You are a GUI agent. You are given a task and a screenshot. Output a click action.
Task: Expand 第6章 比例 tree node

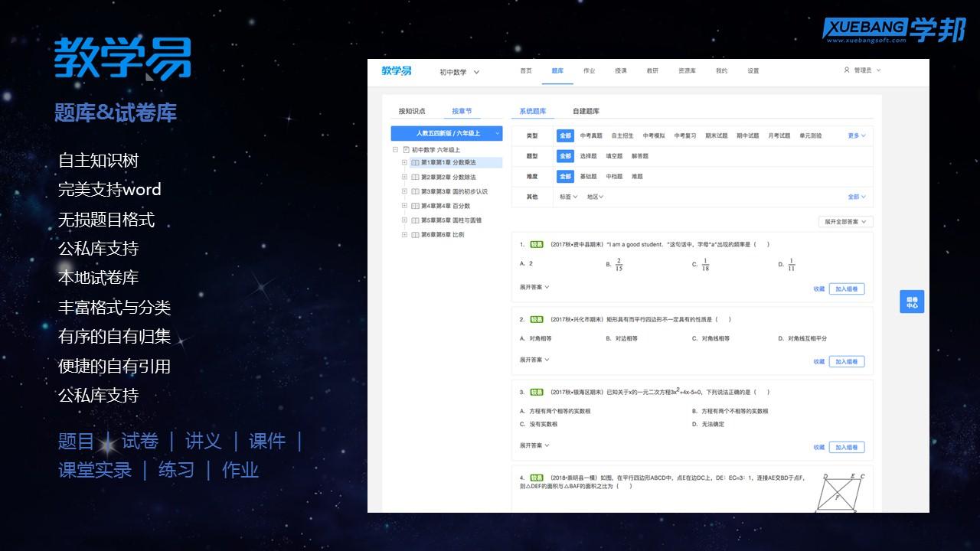click(404, 234)
